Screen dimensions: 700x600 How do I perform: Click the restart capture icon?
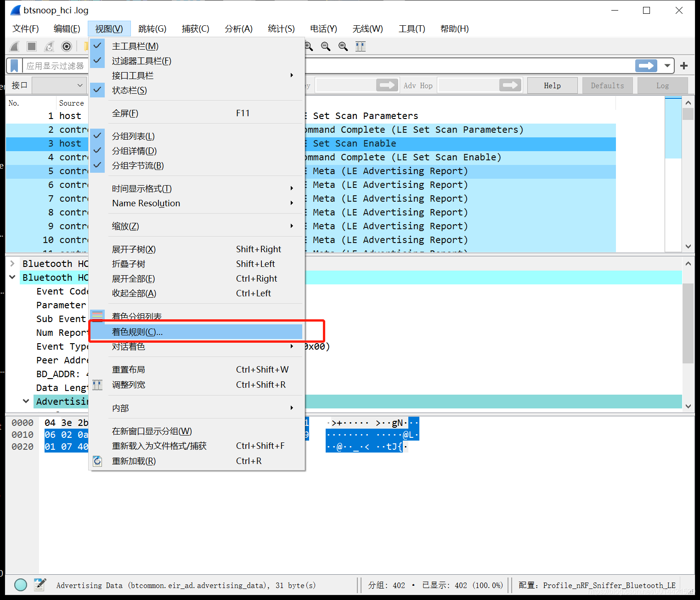[x=49, y=46]
